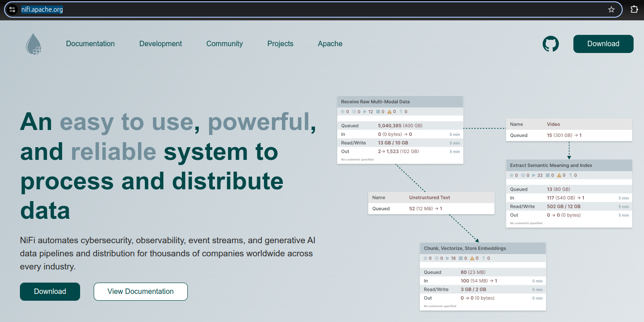Open the browser extensions puzzle icon
The height and width of the screenshot is (322, 644).
(634, 10)
